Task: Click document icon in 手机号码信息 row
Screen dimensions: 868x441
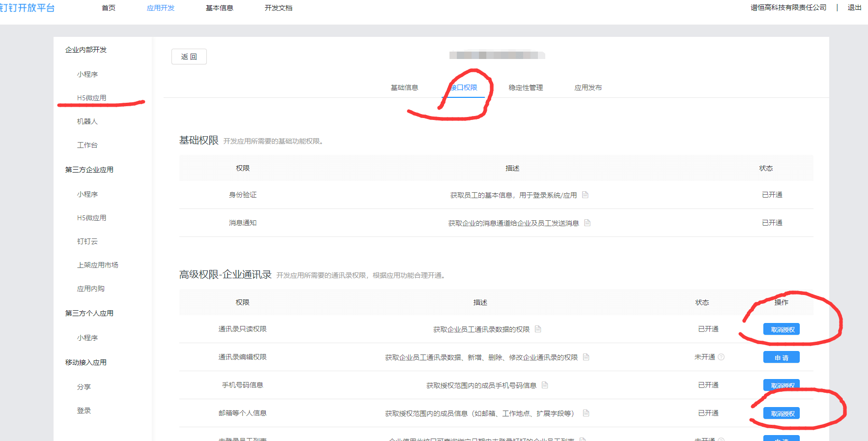Action: tap(545, 385)
